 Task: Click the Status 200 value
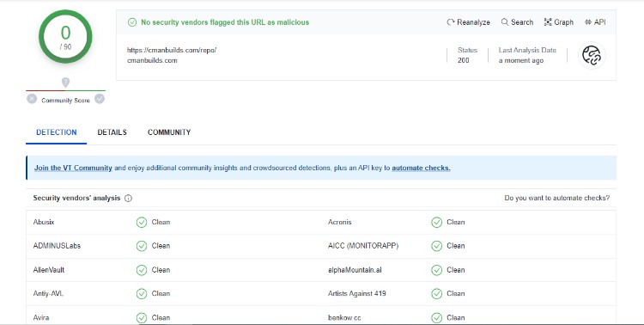tap(464, 60)
